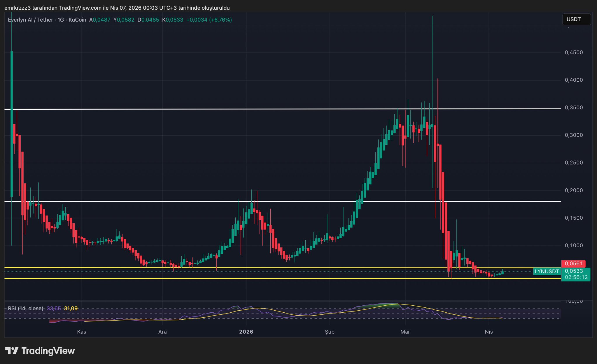
Task: Click the 2026 label on time axis
Action: click(x=246, y=332)
